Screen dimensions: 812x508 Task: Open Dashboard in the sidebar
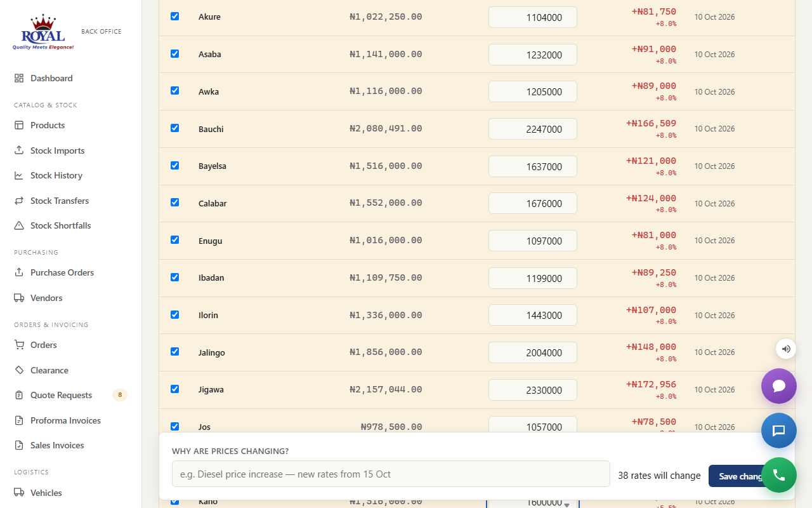(x=70, y=78)
